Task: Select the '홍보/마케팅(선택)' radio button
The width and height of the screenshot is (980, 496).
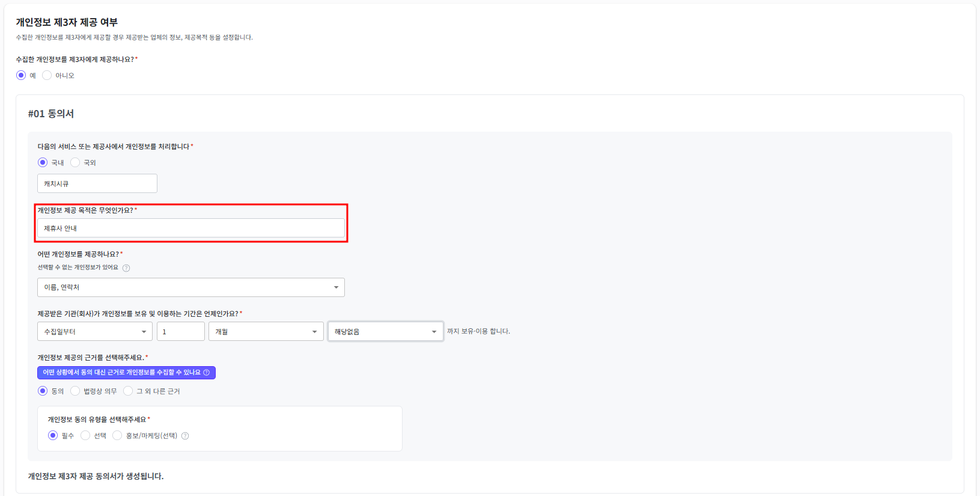Action: tap(117, 435)
